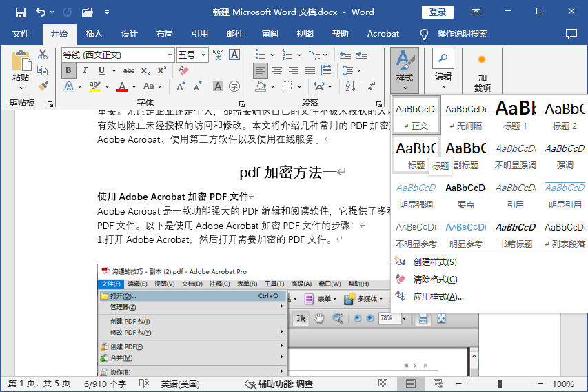Apply the 无间隔 style
Viewport: 588px width, 392px height.
(x=466, y=115)
